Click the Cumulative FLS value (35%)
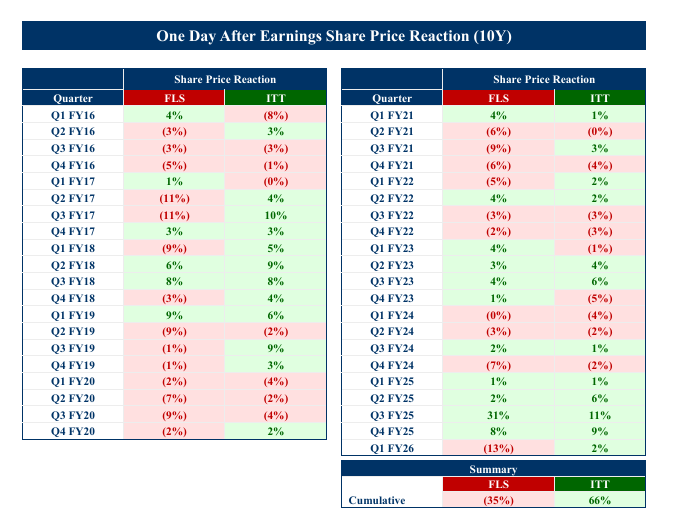This screenshot has height=523, width=675. [499, 500]
